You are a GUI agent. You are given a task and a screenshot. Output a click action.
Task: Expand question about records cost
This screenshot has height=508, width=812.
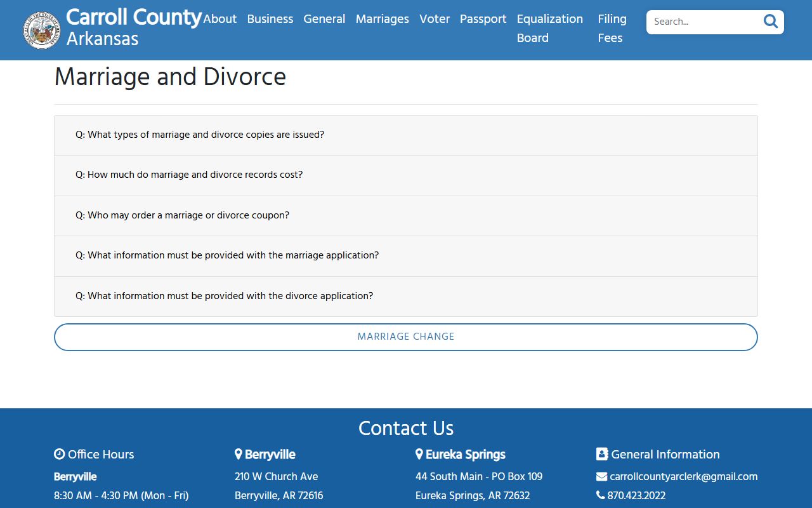(x=189, y=175)
